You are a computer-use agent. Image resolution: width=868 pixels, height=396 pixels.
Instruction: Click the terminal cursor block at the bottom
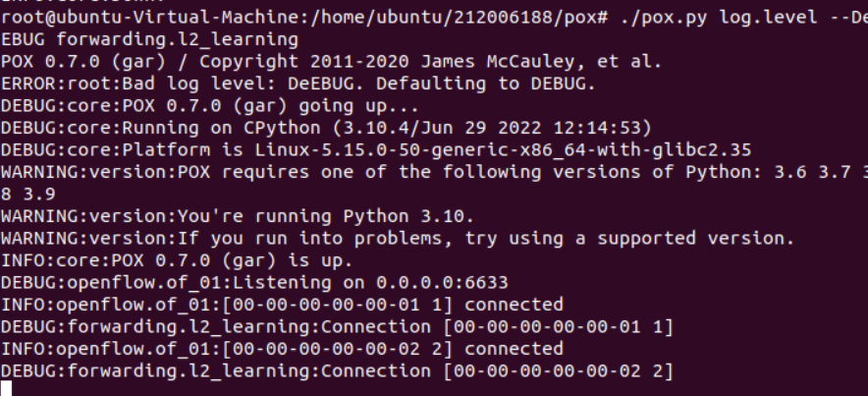(7, 388)
